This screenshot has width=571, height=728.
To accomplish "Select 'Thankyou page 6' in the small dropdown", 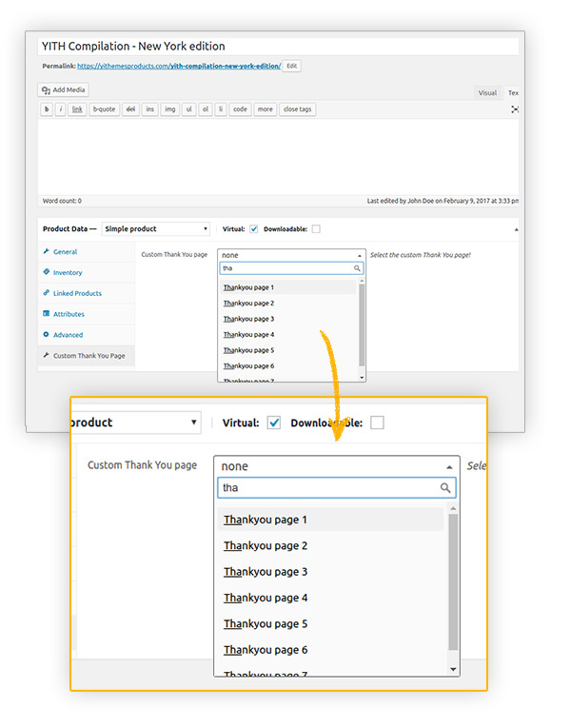I will pyautogui.click(x=287, y=366).
